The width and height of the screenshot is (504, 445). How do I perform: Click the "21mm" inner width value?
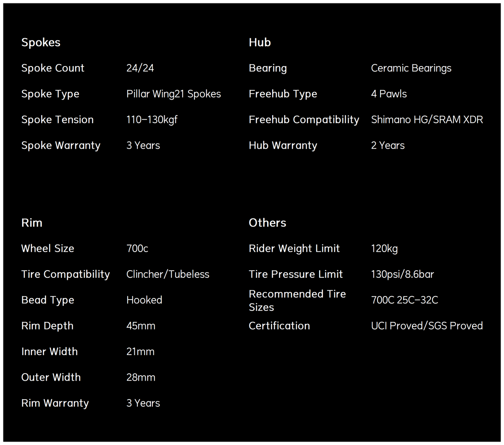tap(141, 351)
